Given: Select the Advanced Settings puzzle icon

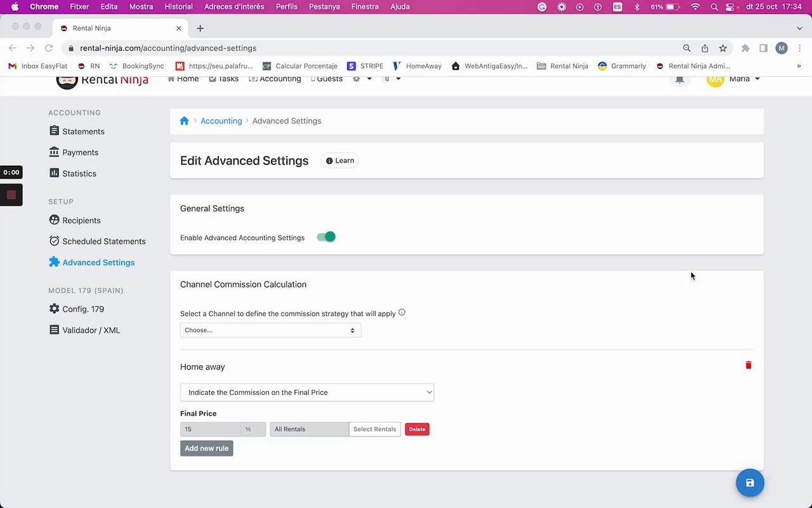Looking at the screenshot, I should (x=54, y=262).
